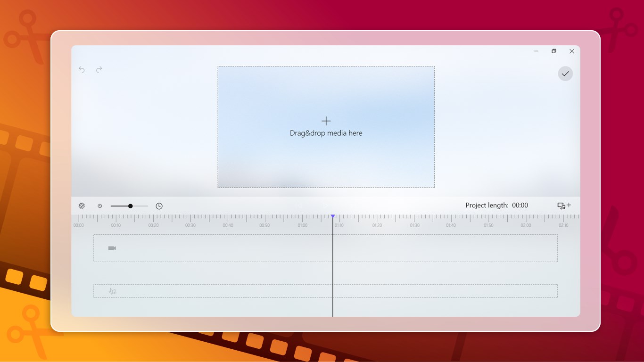The image size is (644, 362).
Task: Click the restore window button
Action: click(554, 51)
